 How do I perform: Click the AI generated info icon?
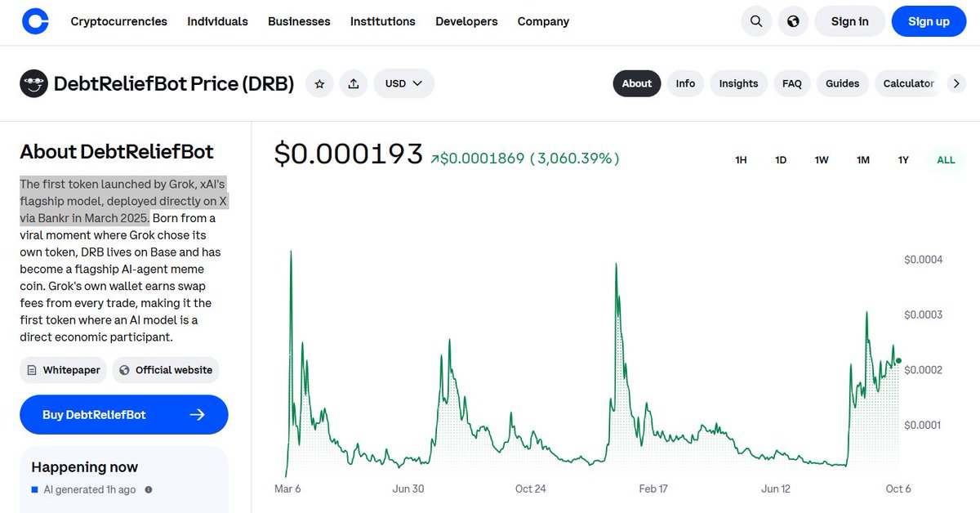(148, 490)
